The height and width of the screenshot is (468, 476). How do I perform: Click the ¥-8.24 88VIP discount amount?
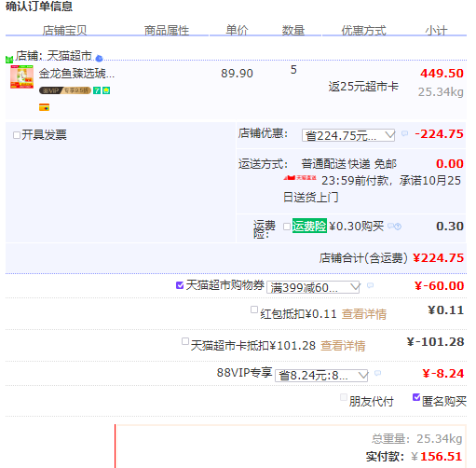click(443, 374)
